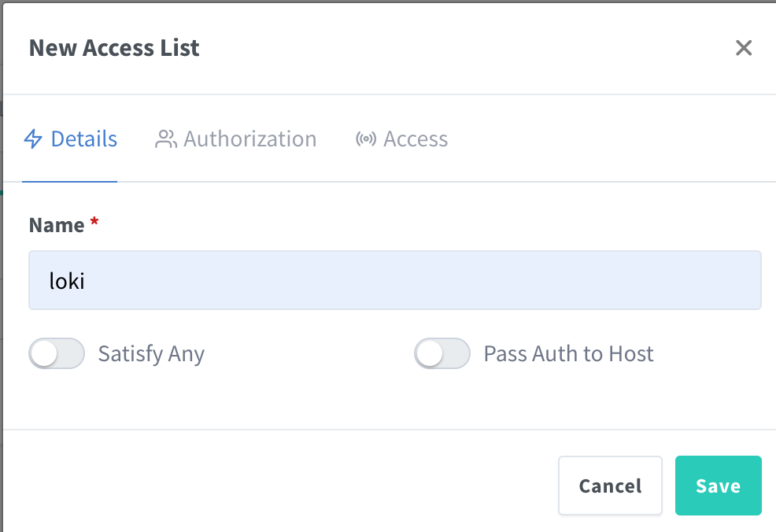The width and height of the screenshot is (776, 532).
Task: Turn off the Satisfy Any switch
Action: click(56, 353)
